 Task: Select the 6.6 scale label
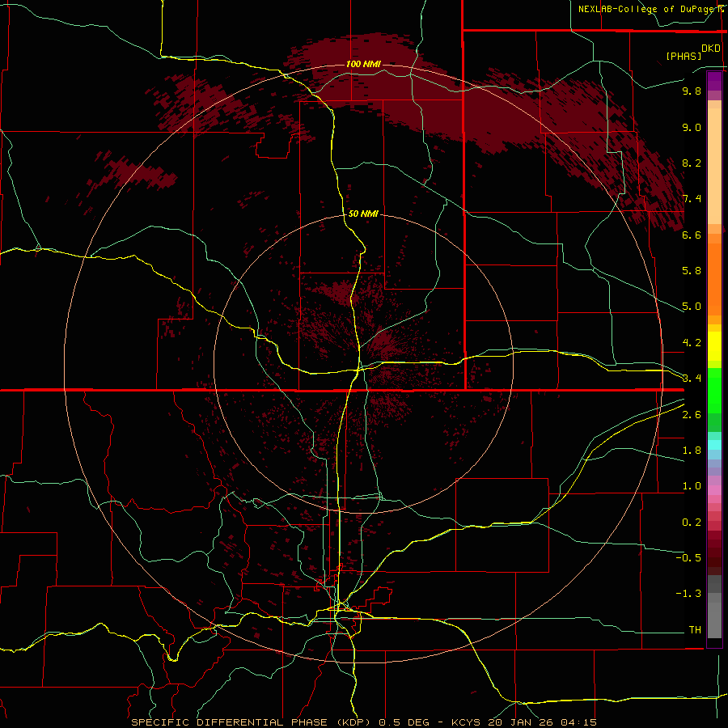pos(692,235)
